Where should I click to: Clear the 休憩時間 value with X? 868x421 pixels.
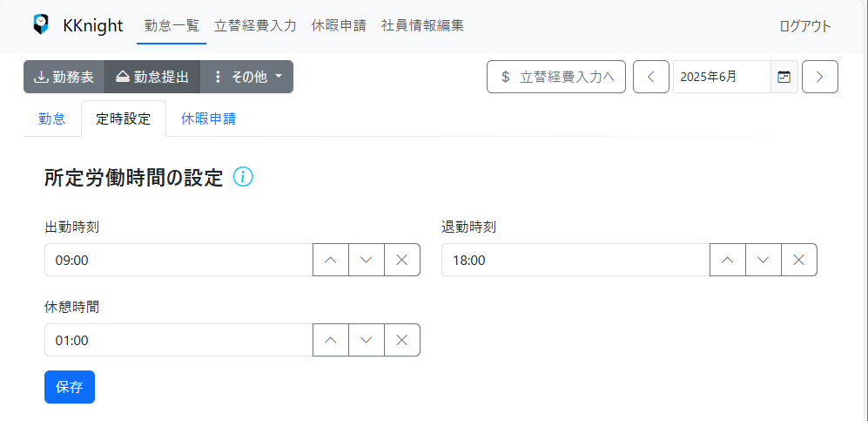click(x=402, y=340)
